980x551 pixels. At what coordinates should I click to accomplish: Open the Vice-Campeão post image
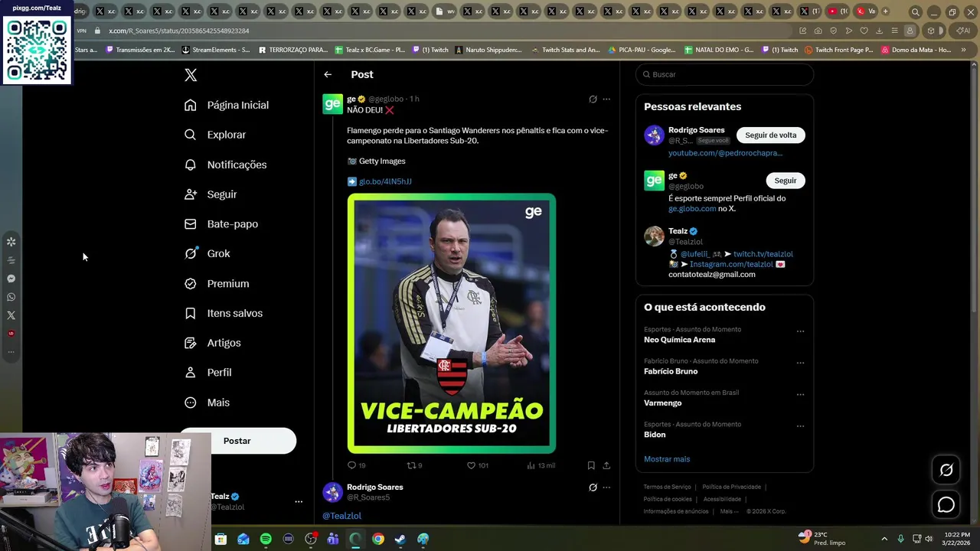[x=452, y=323]
